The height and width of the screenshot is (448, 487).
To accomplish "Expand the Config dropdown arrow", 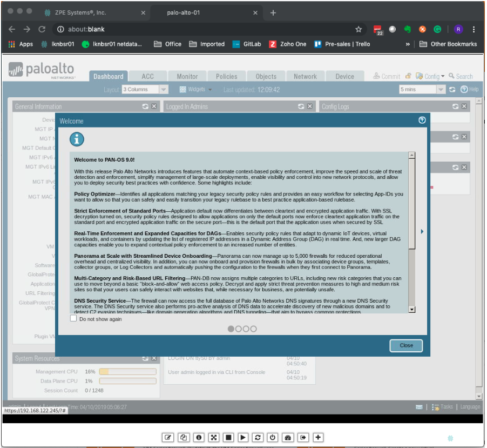I will point(443,76).
